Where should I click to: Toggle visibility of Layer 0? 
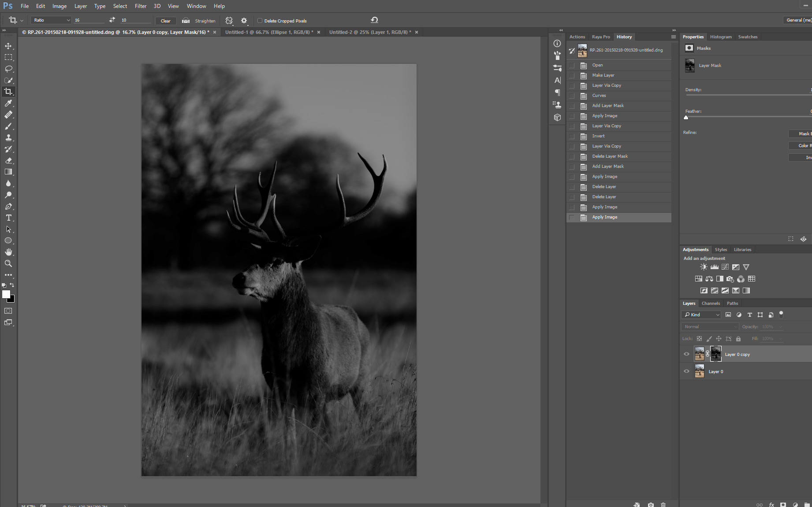(686, 371)
